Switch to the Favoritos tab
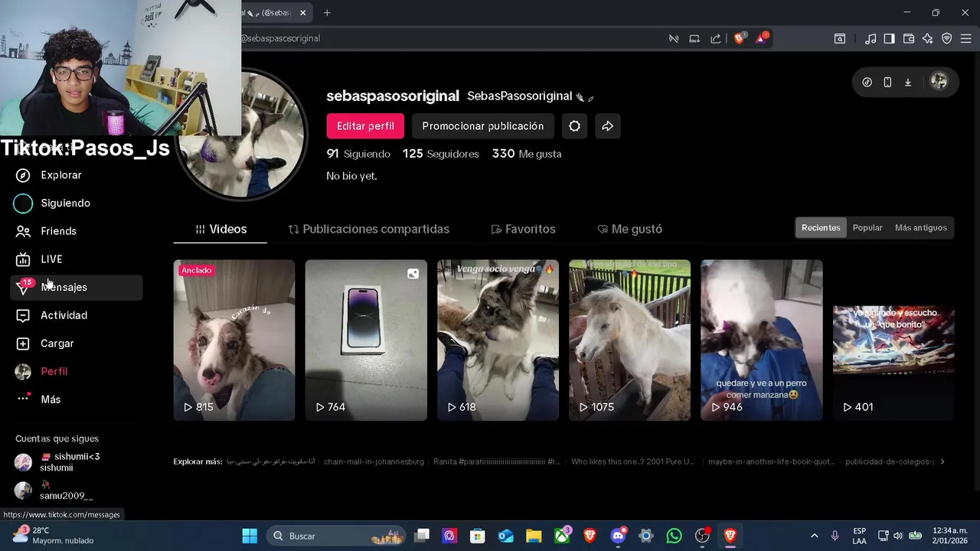Image resolution: width=980 pixels, height=551 pixels. [523, 230]
